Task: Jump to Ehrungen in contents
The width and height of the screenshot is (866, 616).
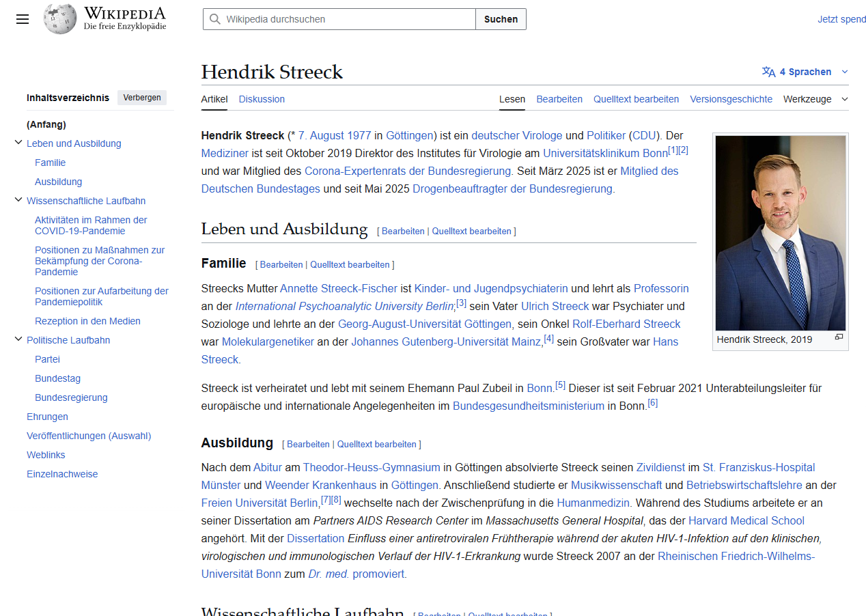Action: coord(47,417)
